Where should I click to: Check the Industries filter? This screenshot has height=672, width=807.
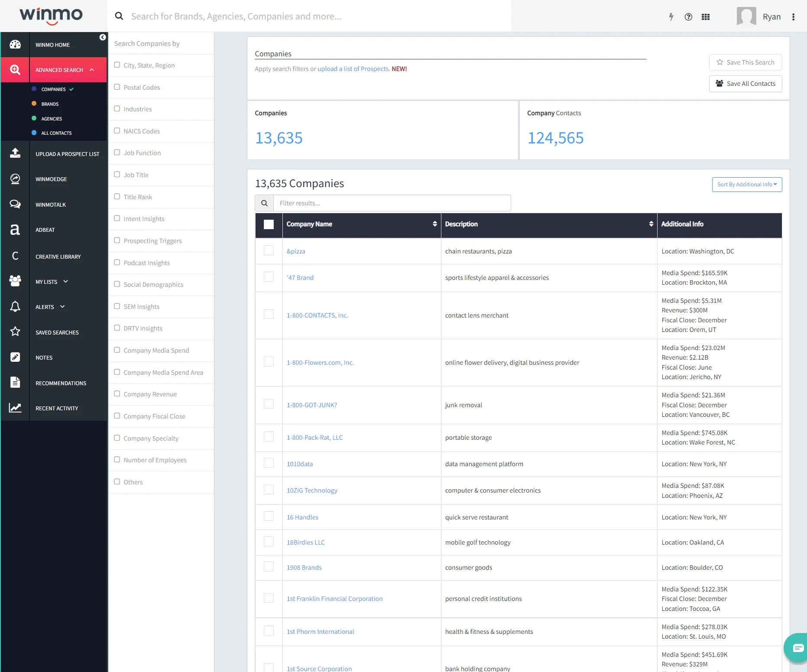tap(117, 109)
